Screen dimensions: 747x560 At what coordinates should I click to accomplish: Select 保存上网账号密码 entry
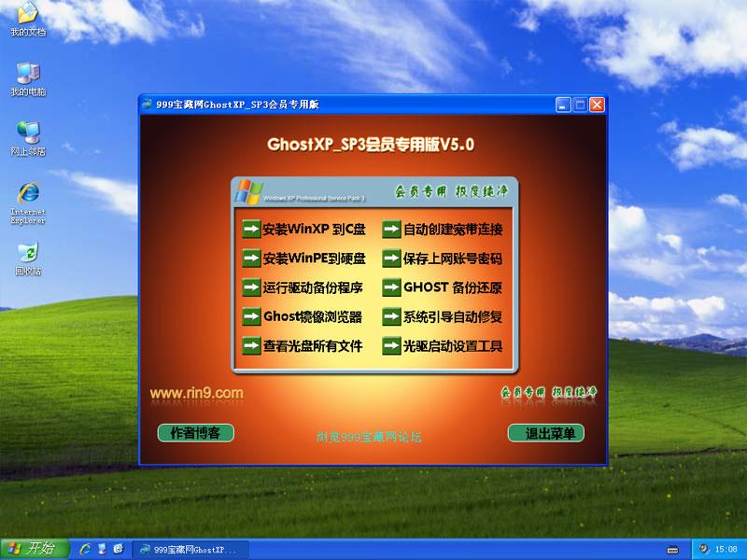pyautogui.click(x=443, y=259)
